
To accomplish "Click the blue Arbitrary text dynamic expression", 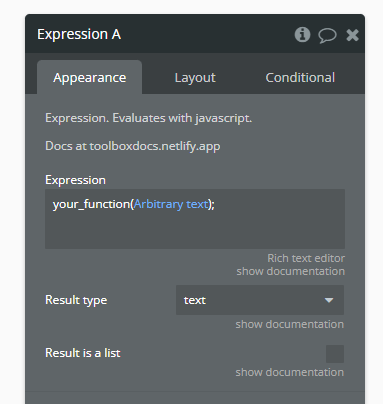I will click(x=171, y=204).
